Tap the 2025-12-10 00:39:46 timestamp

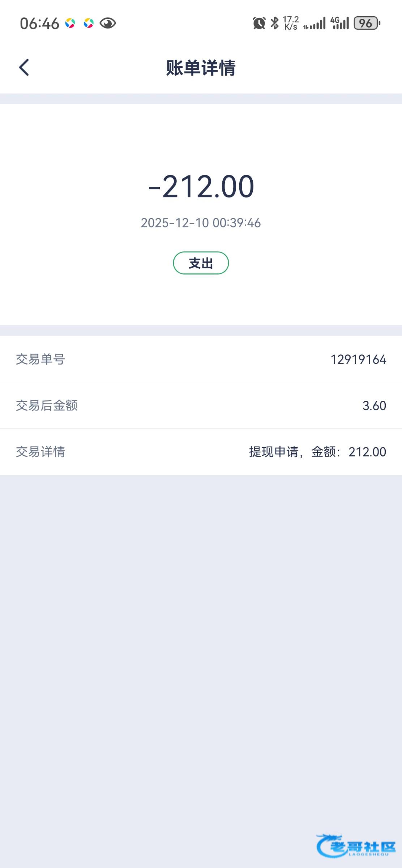pos(201,223)
